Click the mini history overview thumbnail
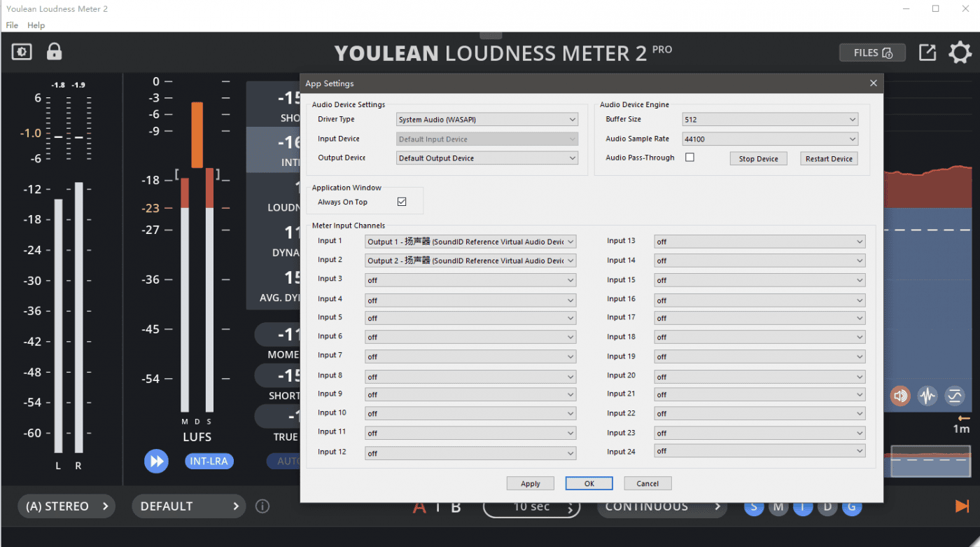Viewport: 980px width, 547px height. tap(932, 461)
